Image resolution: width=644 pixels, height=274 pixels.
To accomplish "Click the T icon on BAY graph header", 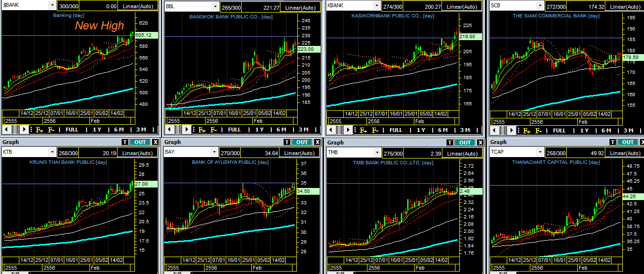I will 287,142.
